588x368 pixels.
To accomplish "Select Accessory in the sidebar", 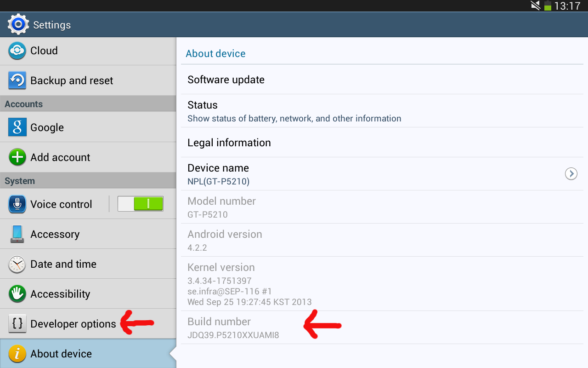I will point(88,234).
